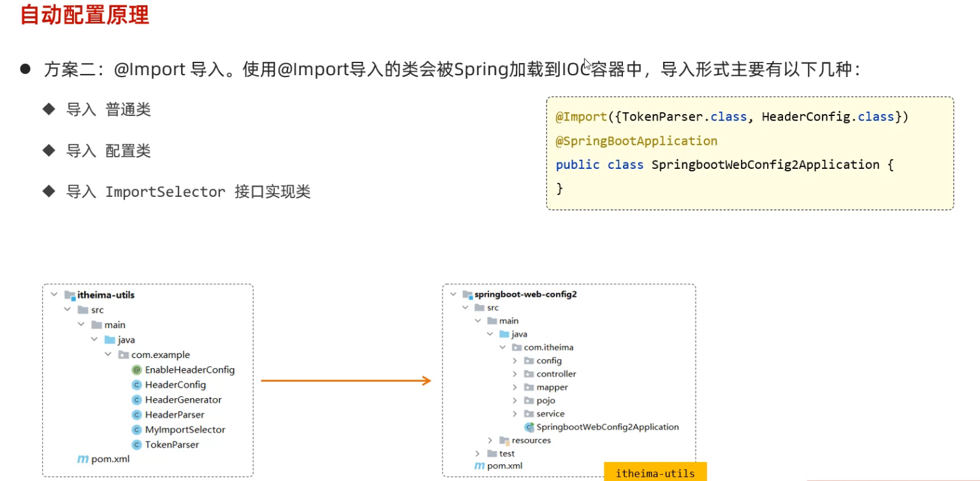Click the '导入 ImportSelector 接口实现类' bullet
The width and height of the screenshot is (980, 481).
[x=188, y=192]
